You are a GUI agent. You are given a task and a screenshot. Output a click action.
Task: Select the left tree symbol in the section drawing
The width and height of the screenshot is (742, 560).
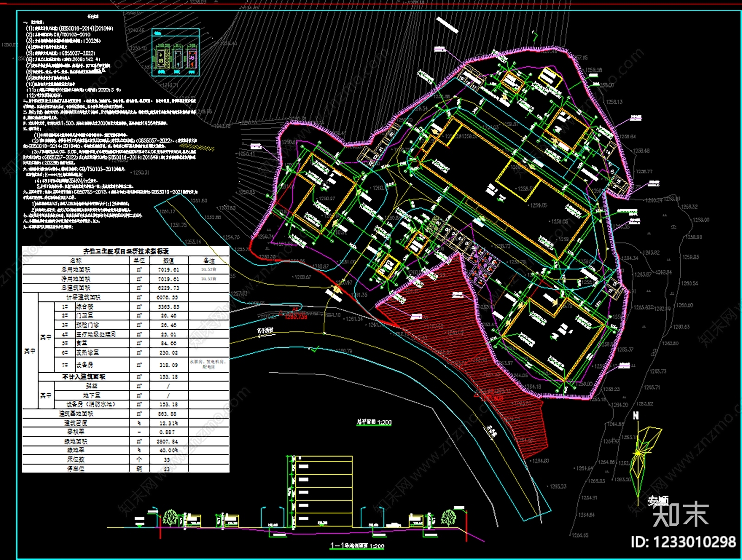pyautogui.click(x=170, y=518)
